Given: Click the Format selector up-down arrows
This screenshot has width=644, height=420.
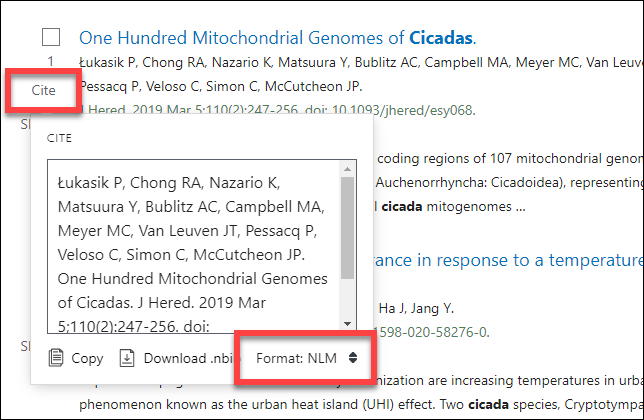Looking at the screenshot, I should 353,358.
